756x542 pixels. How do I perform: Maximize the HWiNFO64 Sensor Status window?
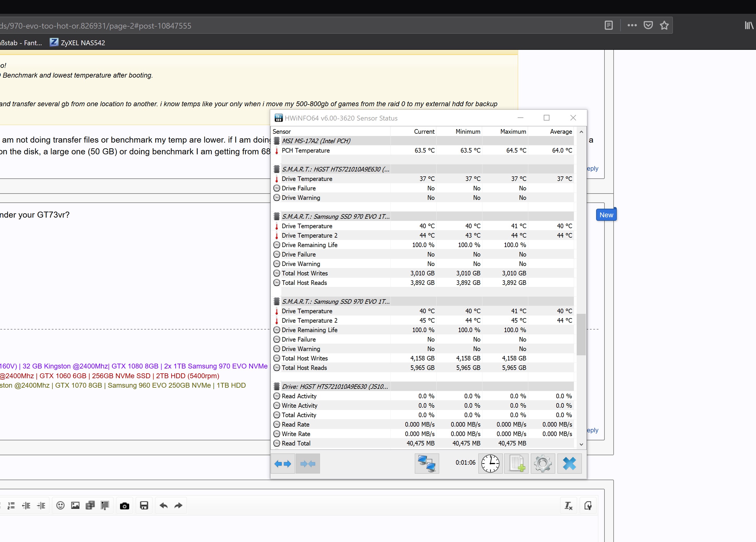point(546,118)
